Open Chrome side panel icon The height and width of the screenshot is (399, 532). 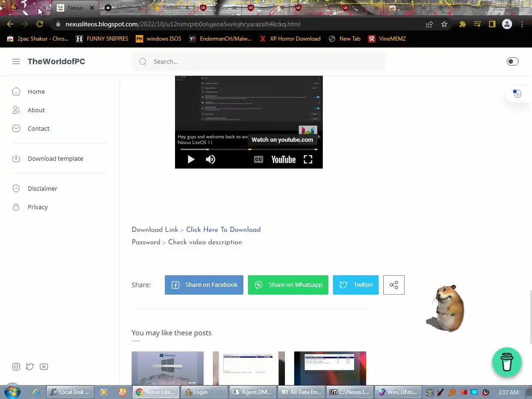pos(492,24)
